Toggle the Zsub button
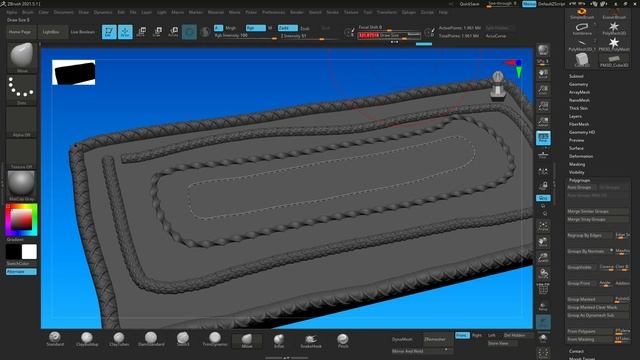The height and width of the screenshot is (360, 640). (304, 28)
